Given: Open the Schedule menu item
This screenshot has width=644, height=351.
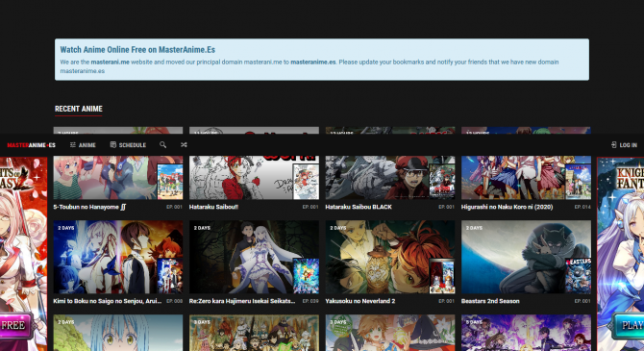Looking at the screenshot, I should pyautogui.click(x=128, y=145).
